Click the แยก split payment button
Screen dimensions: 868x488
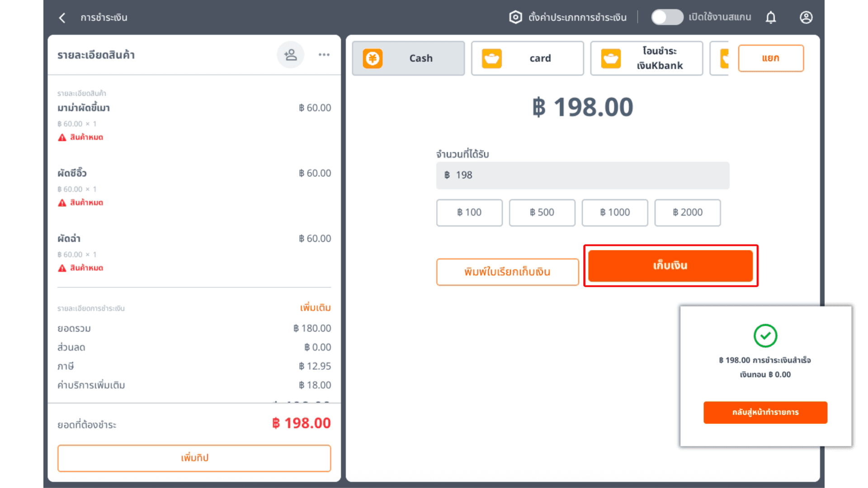point(770,58)
